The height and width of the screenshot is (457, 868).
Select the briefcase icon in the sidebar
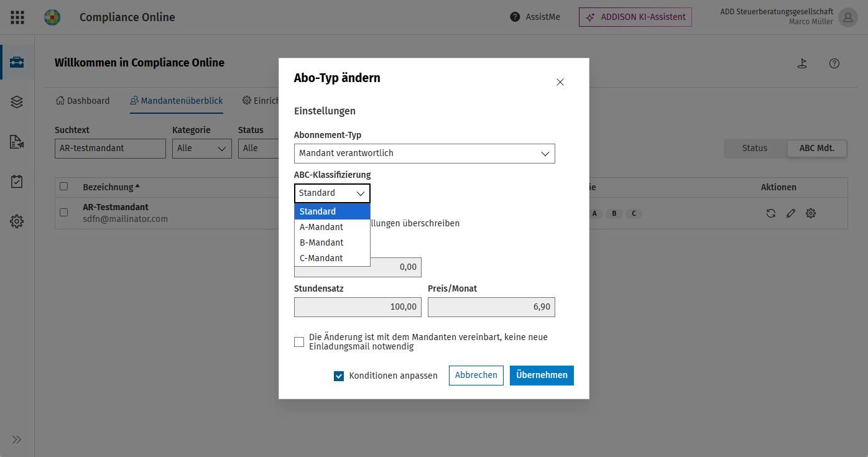click(17, 62)
